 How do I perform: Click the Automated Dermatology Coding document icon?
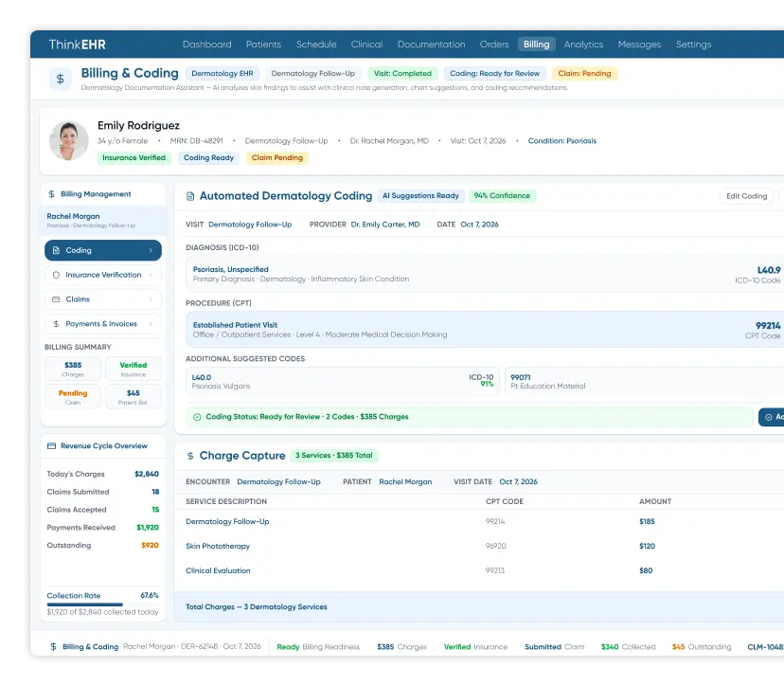[190, 196]
